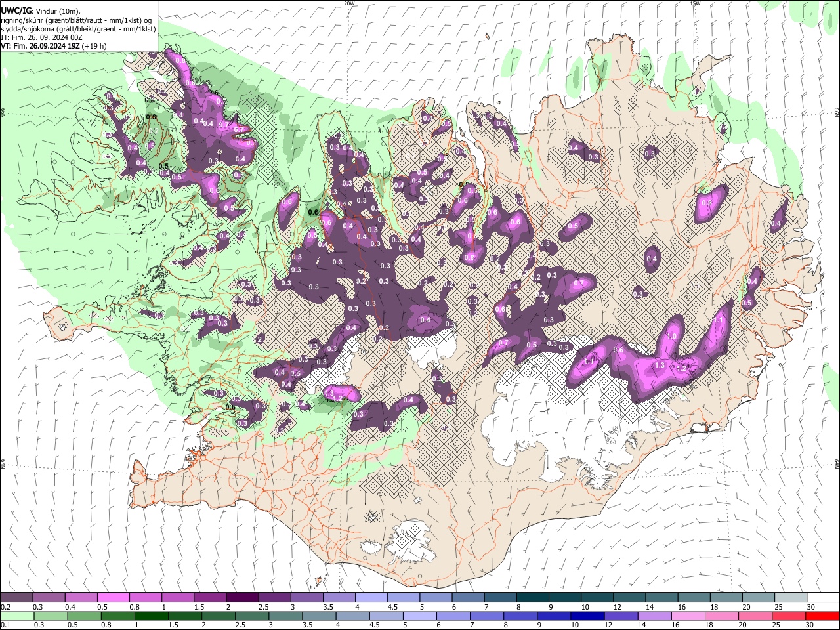Select the upper scale swatch labeled 14
The image size is (840, 630).
[x=661, y=598]
